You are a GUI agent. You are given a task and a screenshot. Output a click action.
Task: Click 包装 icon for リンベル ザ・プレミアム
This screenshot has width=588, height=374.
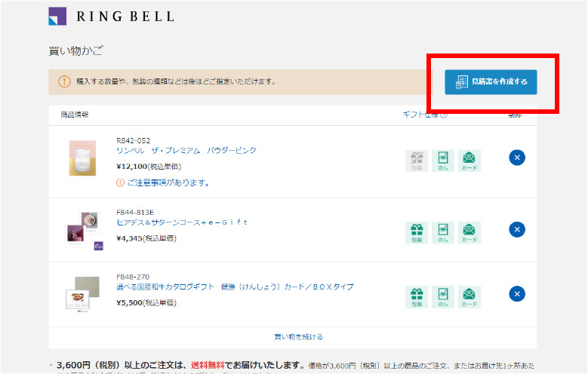[x=417, y=161]
